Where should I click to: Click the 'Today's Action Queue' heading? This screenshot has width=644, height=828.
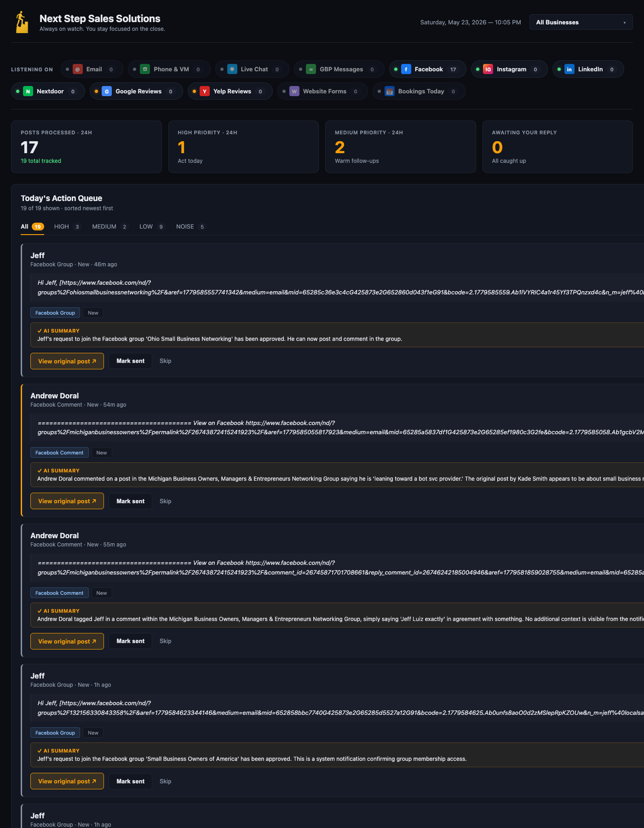(62, 198)
